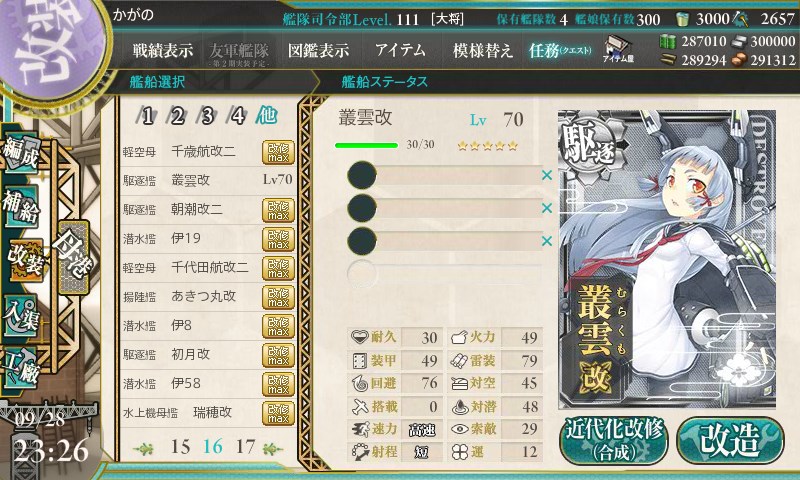The height and width of the screenshot is (480, 800).
Task: Select fleet tab 1
Action: tap(147, 116)
